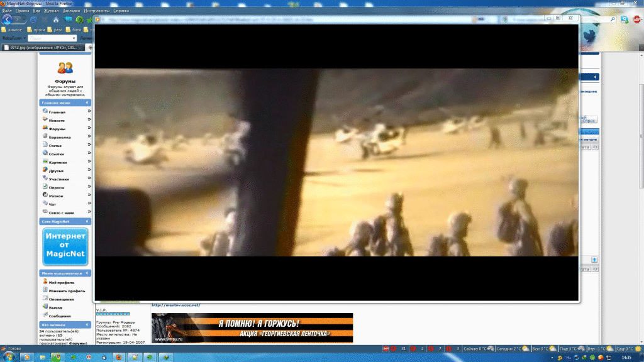Collapse the 'Меню пользователя' sidebar block
The image size is (644, 362).
(x=87, y=273)
